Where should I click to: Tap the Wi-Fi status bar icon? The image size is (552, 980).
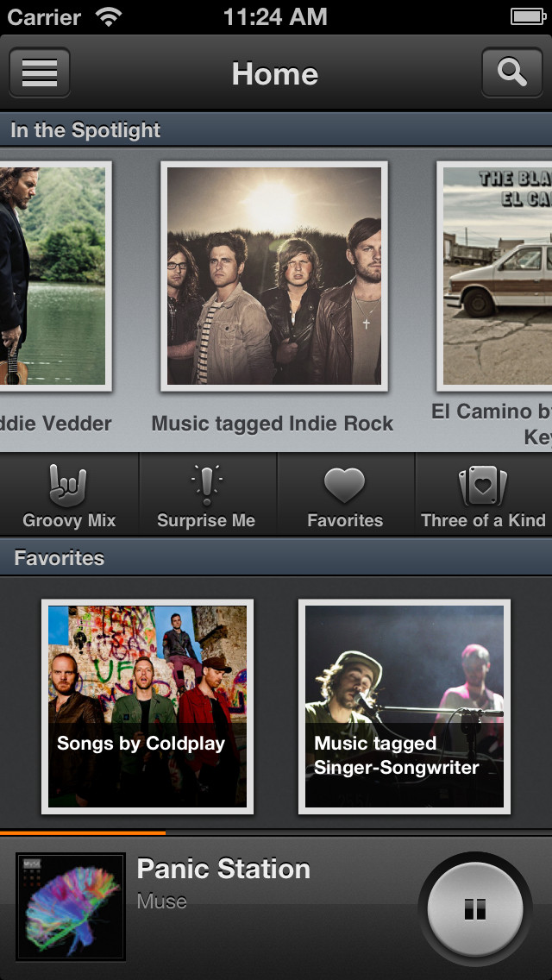point(109,17)
